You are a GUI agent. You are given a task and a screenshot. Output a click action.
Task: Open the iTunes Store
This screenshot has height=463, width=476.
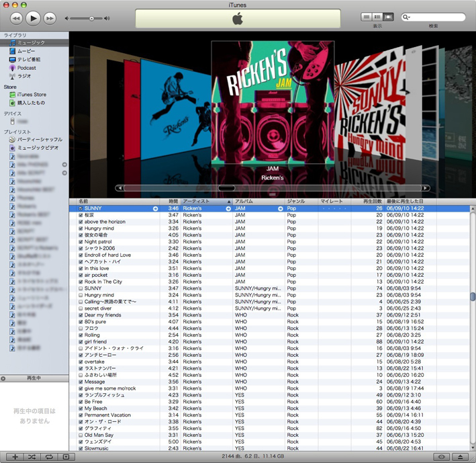pos(32,95)
